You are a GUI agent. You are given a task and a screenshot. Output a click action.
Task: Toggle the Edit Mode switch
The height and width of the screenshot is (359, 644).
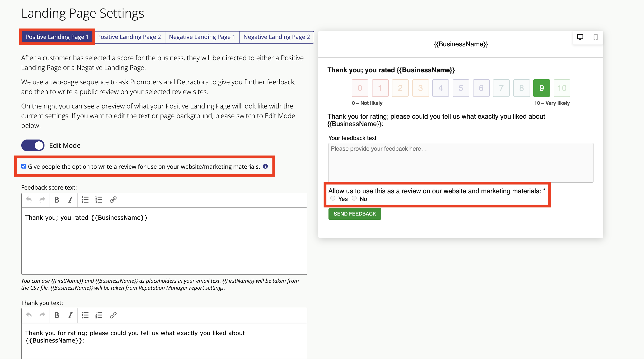point(33,145)
